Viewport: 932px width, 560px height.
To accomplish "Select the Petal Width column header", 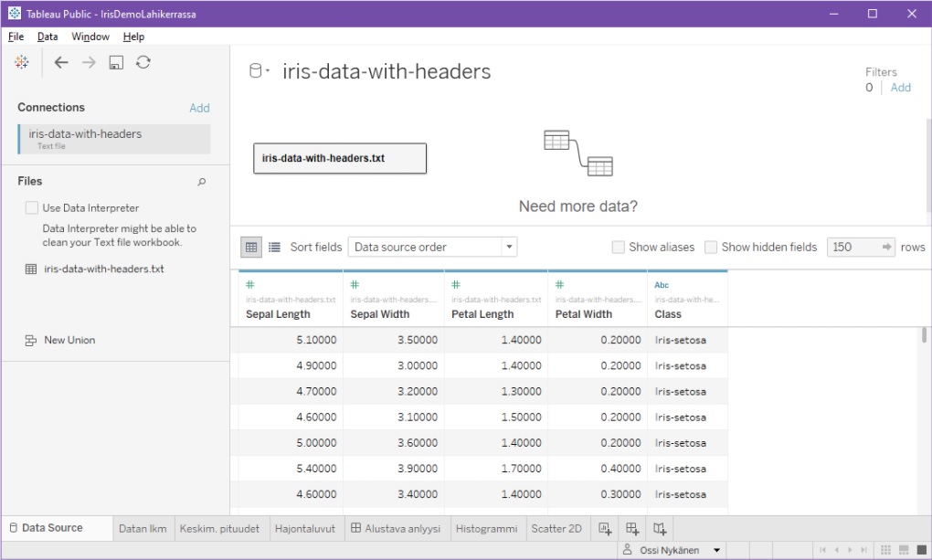I will (598, 298).
